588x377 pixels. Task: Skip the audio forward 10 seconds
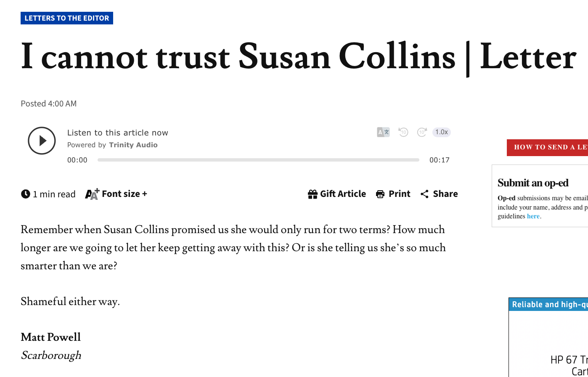tap(422, 132)
